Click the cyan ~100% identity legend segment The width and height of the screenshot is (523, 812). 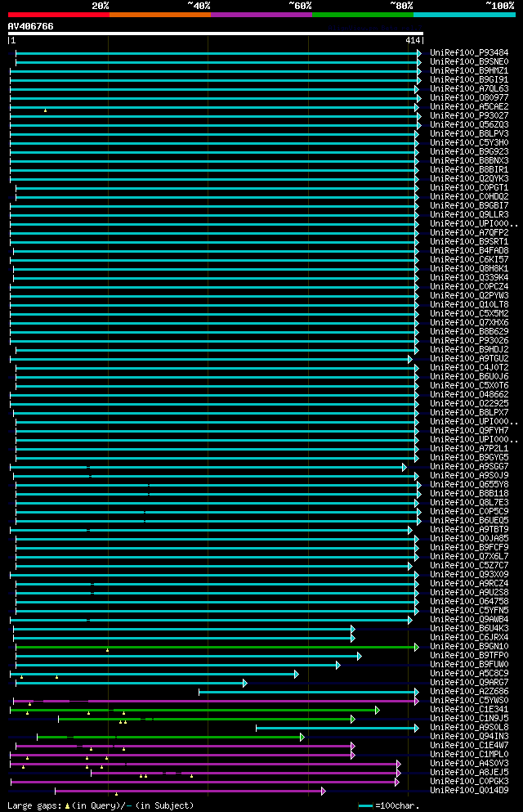[x=464, y=15]
